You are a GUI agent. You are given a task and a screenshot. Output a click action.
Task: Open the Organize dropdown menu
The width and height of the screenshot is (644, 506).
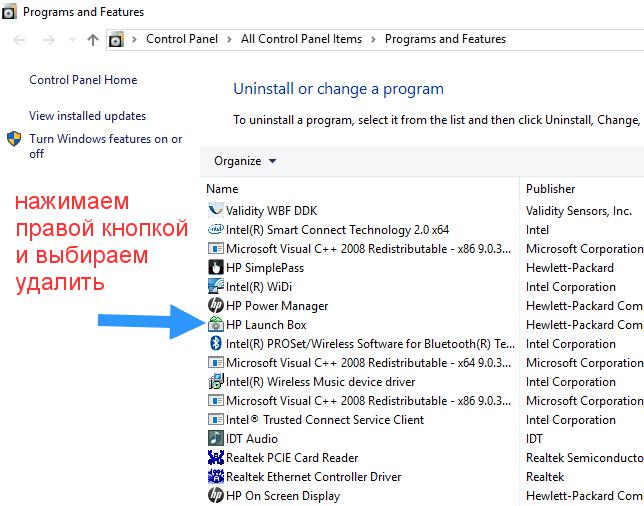(245, 161)
